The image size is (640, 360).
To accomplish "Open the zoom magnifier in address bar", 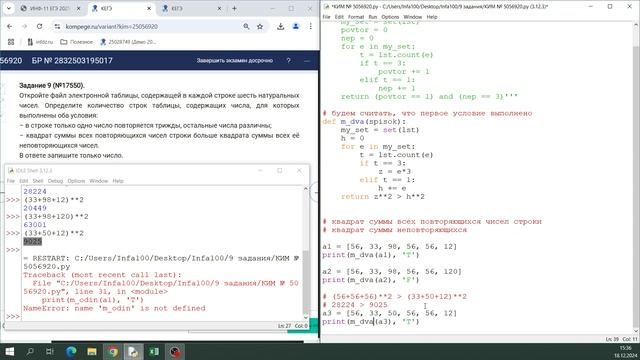I will click(x=246, y=26).
